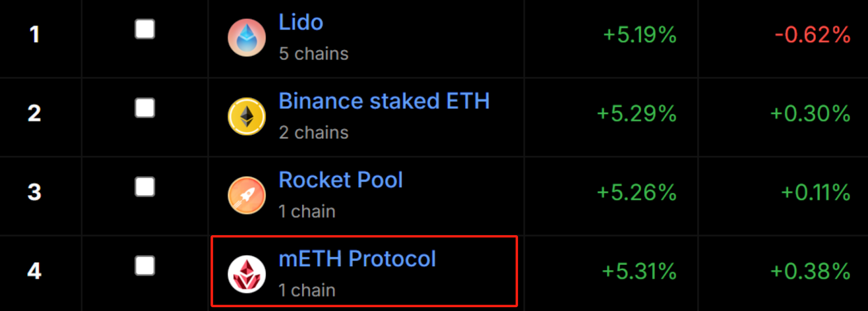Tick the checkbox beside Binance staked ETH
868x311 pixels.
(x=145, y=108)
